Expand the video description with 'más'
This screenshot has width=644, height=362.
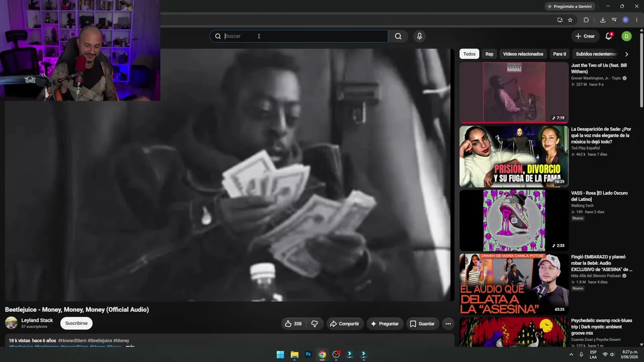[130, 346]
